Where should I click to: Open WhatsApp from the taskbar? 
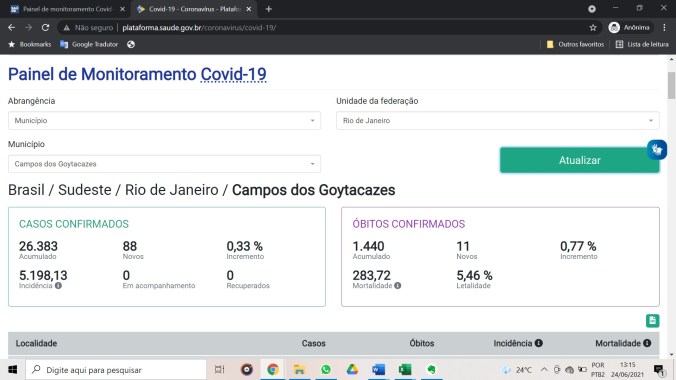click(x=326, y=370)
